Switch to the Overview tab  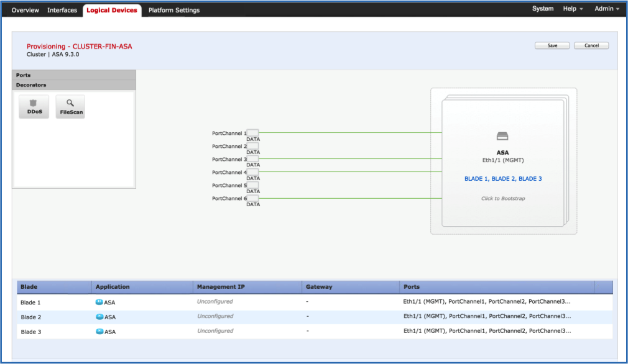pos(25,10)
